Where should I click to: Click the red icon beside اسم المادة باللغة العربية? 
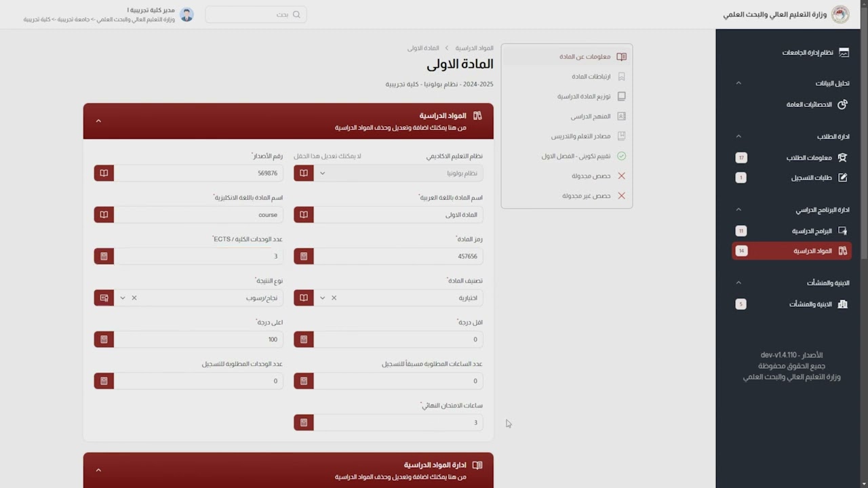click(x=304, y=215)
